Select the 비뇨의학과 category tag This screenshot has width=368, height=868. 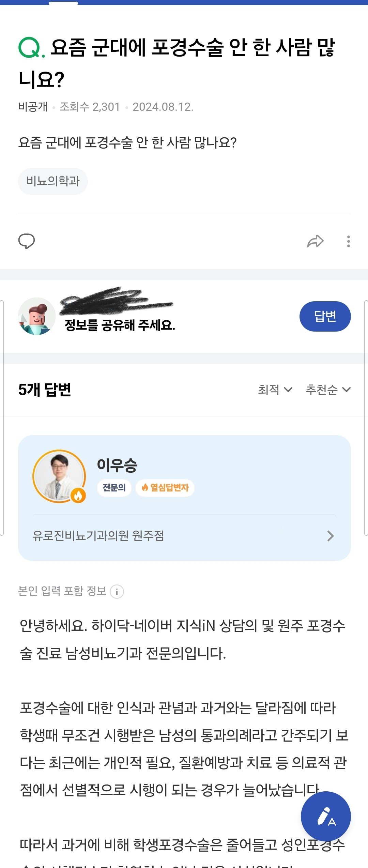[x=53, y=181]
